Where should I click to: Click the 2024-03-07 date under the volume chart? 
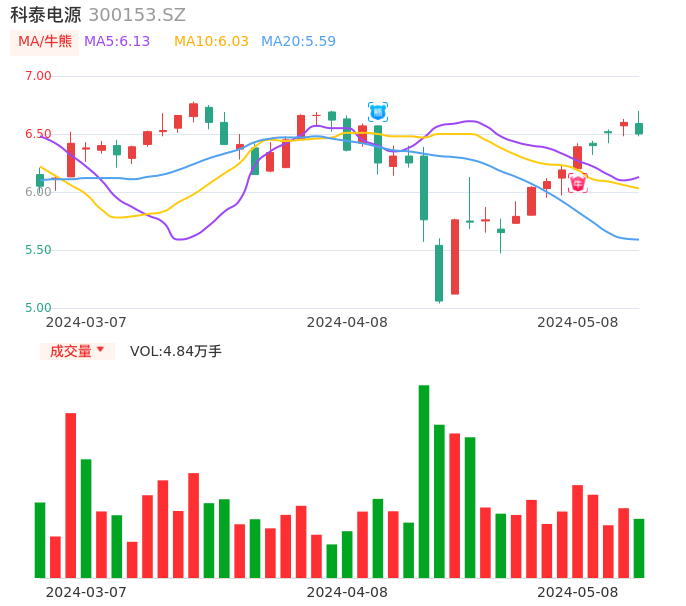86,592
